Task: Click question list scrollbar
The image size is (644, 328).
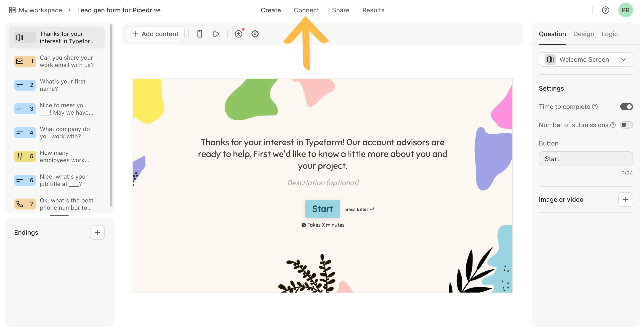Action: tap(111, 115)
